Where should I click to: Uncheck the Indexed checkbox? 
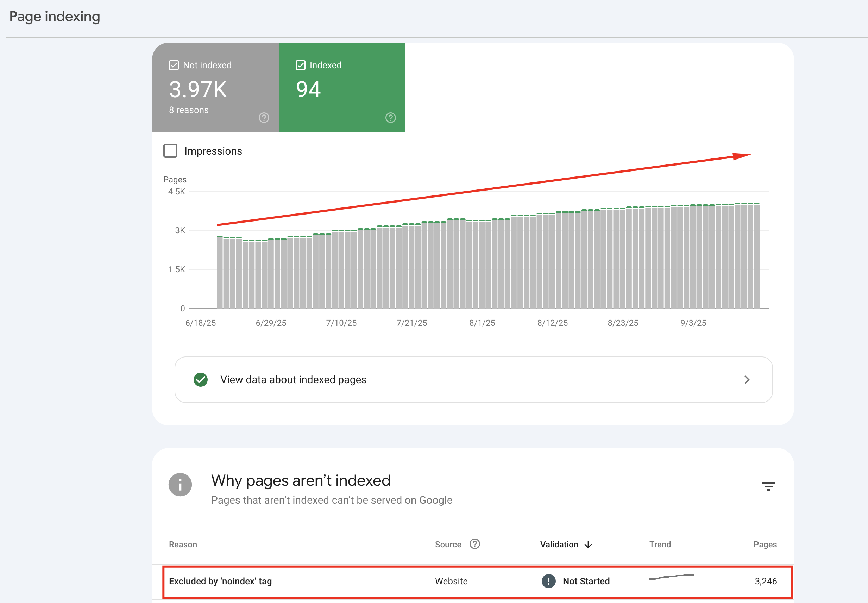[300, 66]
